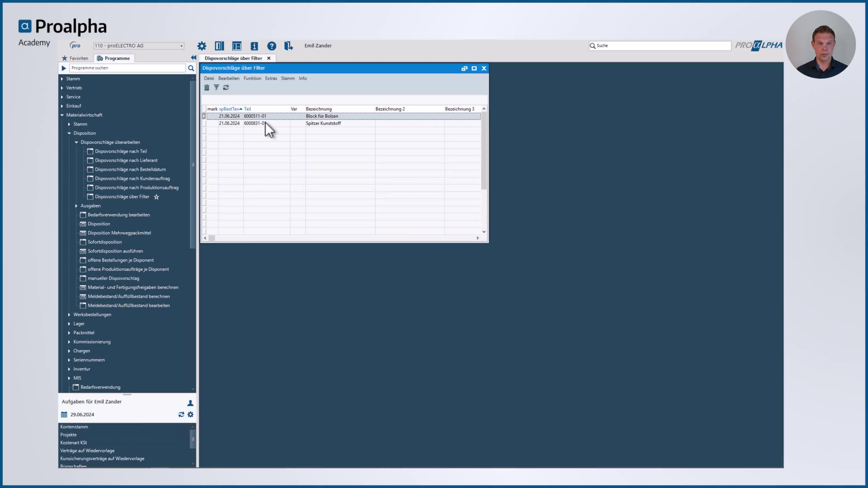868x488 pixels.
Task: Click the Spitzer Kunststoff cell
Action: tap(340, 123)
